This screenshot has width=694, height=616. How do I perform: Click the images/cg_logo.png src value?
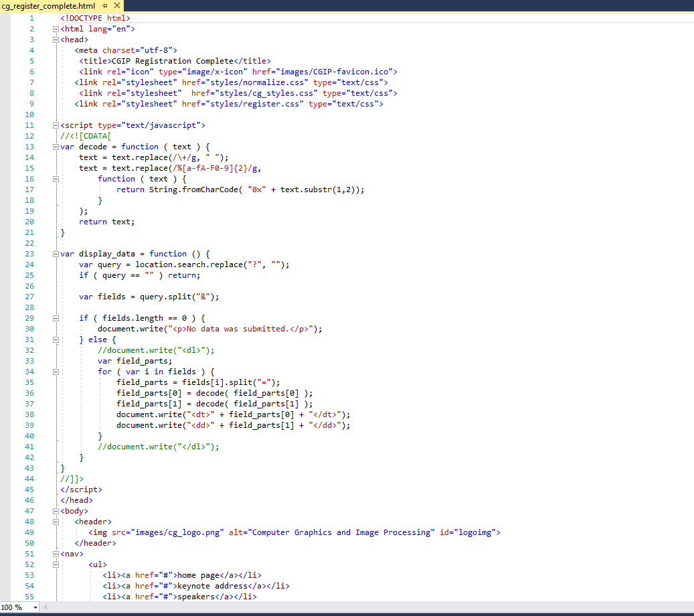(177, 532)
